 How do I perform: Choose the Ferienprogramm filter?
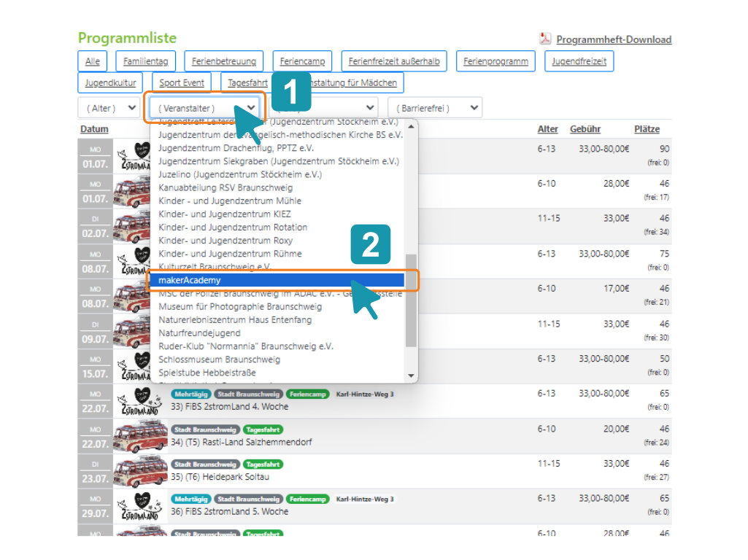[496, 61]
